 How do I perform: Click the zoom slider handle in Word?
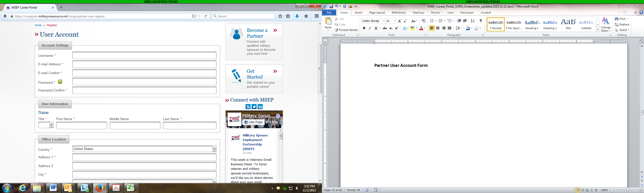[x=628, y=190]
